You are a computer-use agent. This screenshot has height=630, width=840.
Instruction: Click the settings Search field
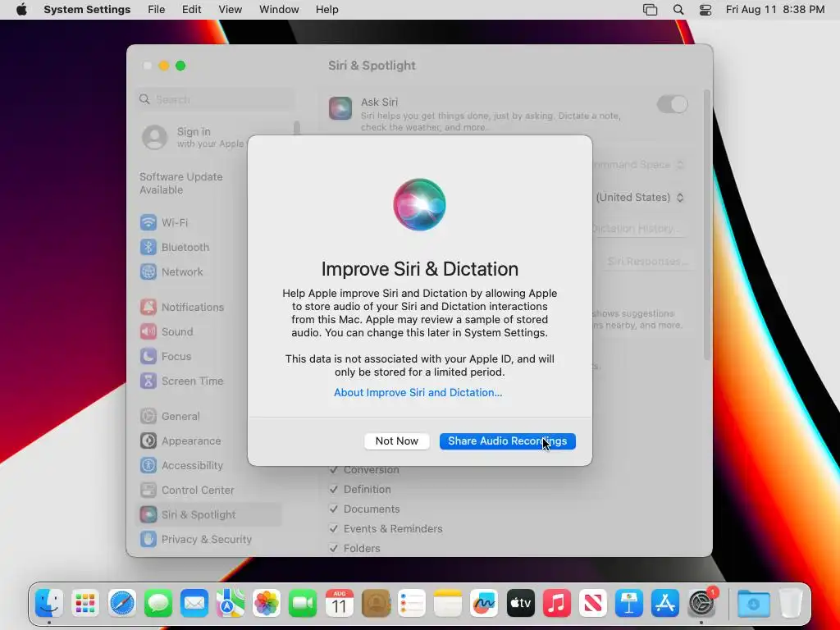(216, 99)
